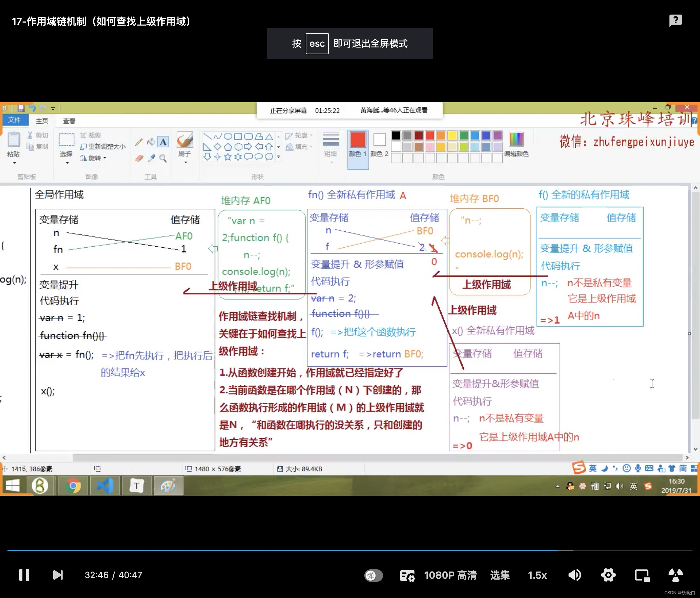Screen dimensions: 700x598
Task: Exit fullscreen mode
Action: point(675,575)
